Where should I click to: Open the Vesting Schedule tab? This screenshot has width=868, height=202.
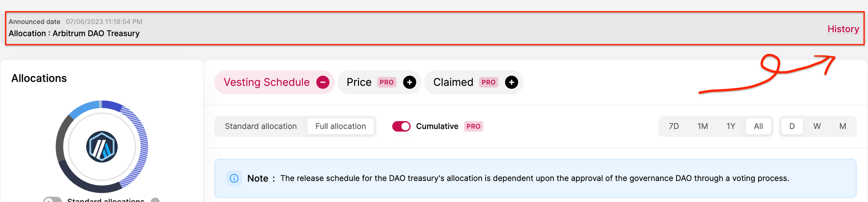click(x=266, y=82)
